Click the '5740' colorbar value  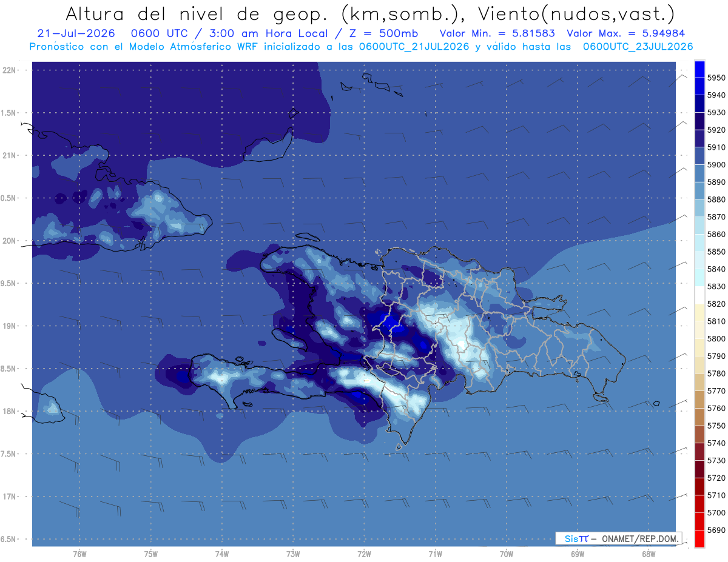(716, 443)
